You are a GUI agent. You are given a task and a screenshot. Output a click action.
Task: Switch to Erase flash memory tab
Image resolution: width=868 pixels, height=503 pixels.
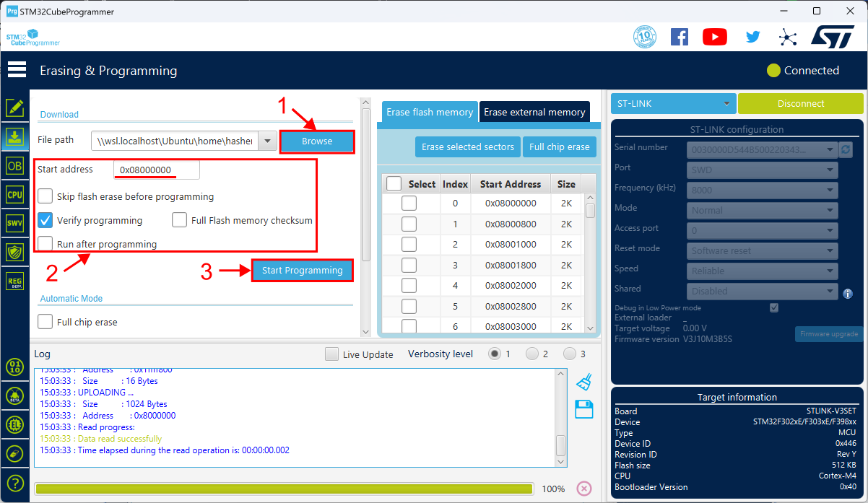(430, 112)
